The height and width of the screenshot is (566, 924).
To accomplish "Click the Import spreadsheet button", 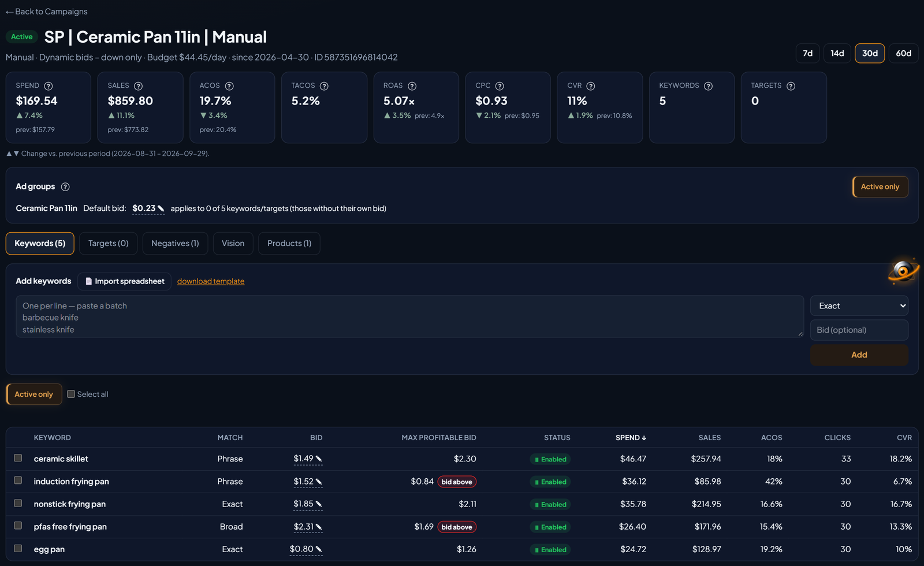I will (124, 281).
